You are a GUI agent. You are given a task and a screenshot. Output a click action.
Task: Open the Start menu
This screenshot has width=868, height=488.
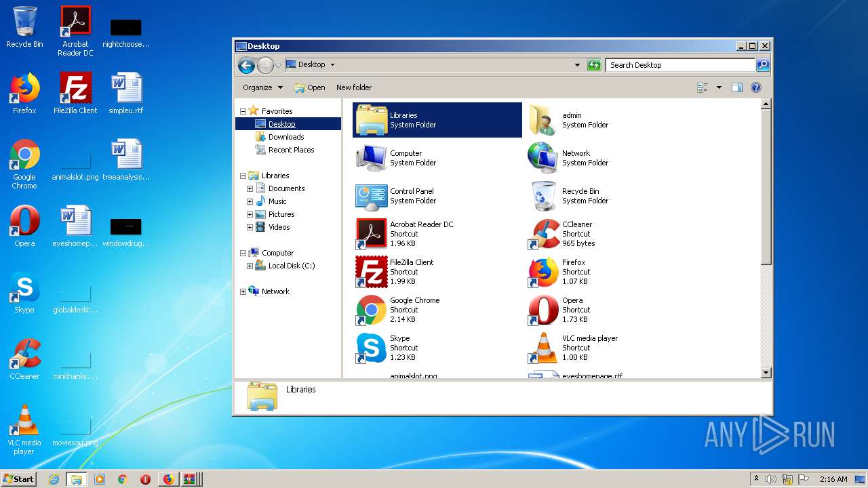(18, 479)
